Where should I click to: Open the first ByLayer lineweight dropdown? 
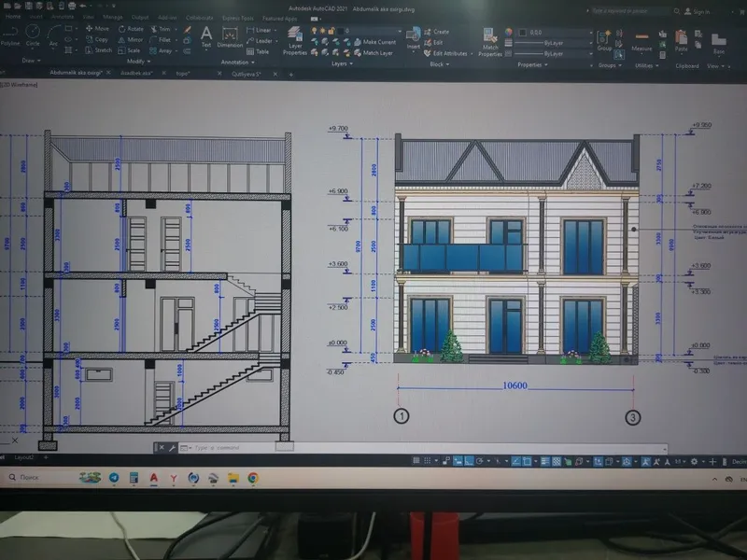click(554, 43)
